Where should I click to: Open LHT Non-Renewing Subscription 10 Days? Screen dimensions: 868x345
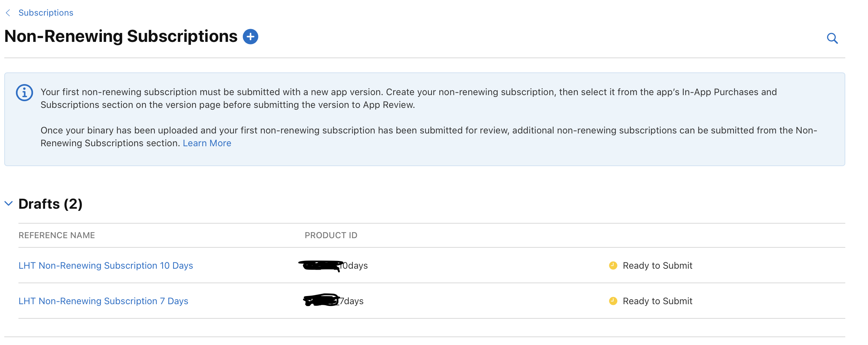106,265
